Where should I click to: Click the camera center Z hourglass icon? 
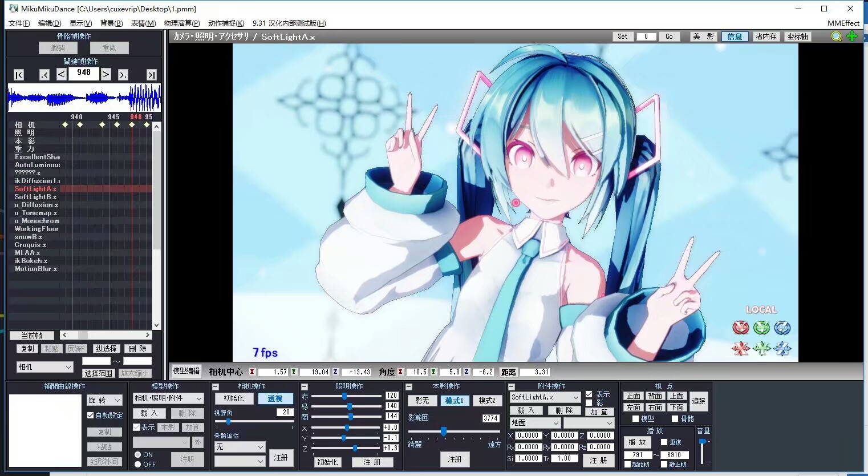[335, 372]
